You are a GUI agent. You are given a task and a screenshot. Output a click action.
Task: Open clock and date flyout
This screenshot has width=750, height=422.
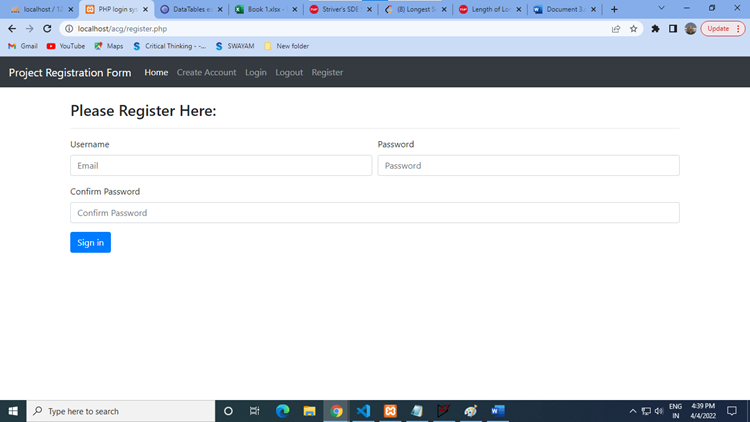click(x=703, y=411)
